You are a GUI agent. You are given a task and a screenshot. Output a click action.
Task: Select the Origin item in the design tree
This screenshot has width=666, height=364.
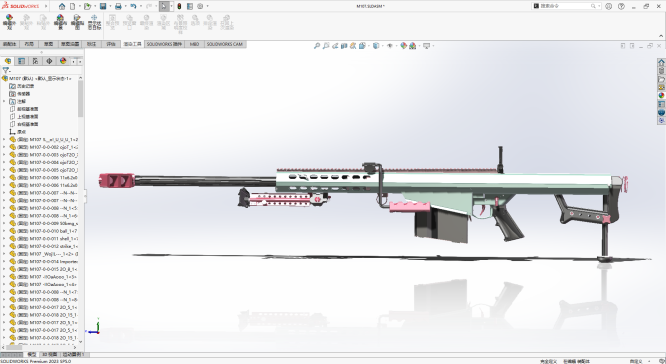pos(18,132)
